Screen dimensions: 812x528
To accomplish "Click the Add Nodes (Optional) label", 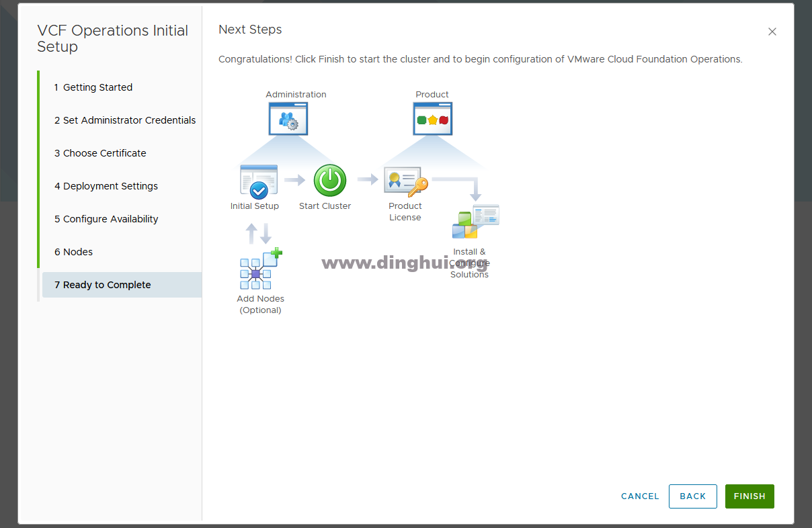I will 261,304.
